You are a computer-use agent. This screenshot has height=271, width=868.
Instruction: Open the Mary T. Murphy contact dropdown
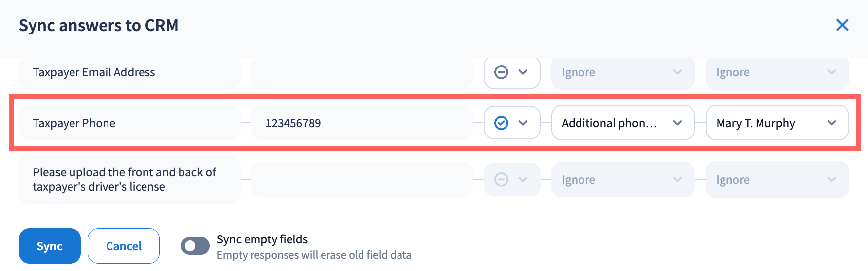[777, 123]
